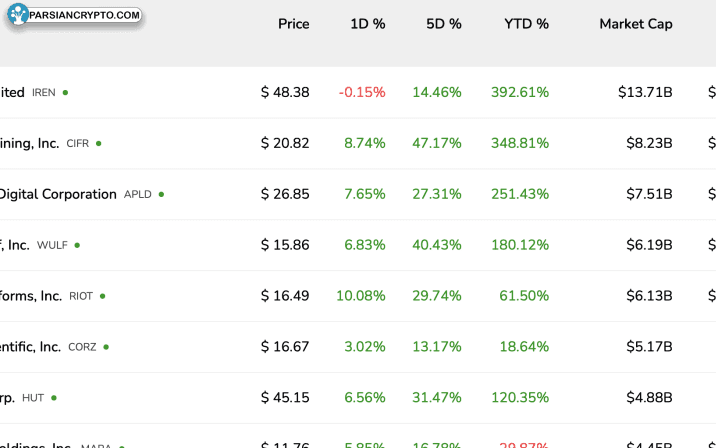Screen dimensions: 716x448
Task: Click the green dot next to RIOT
Action: (102, 296)
